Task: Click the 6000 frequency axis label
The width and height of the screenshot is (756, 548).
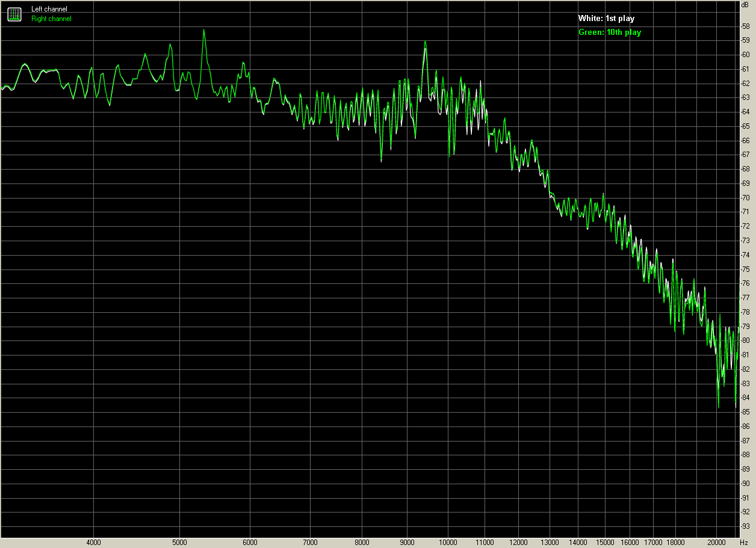Action: (x=250, y=543)
